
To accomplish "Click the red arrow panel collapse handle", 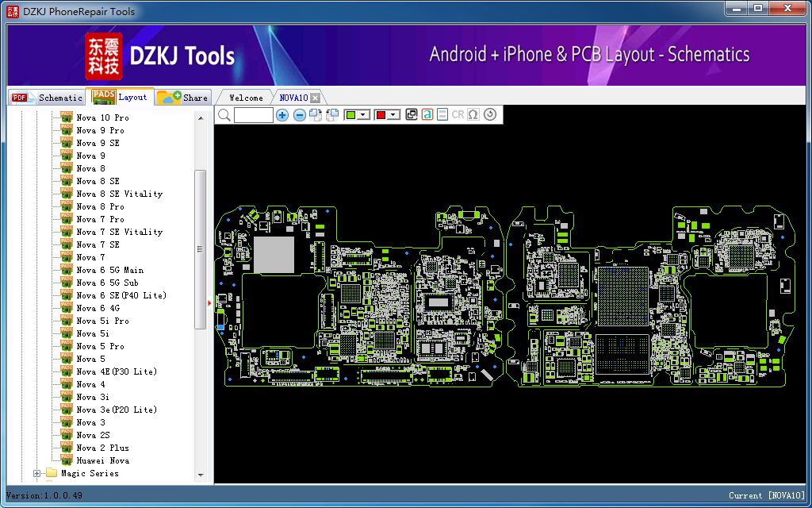I will 210,302.
